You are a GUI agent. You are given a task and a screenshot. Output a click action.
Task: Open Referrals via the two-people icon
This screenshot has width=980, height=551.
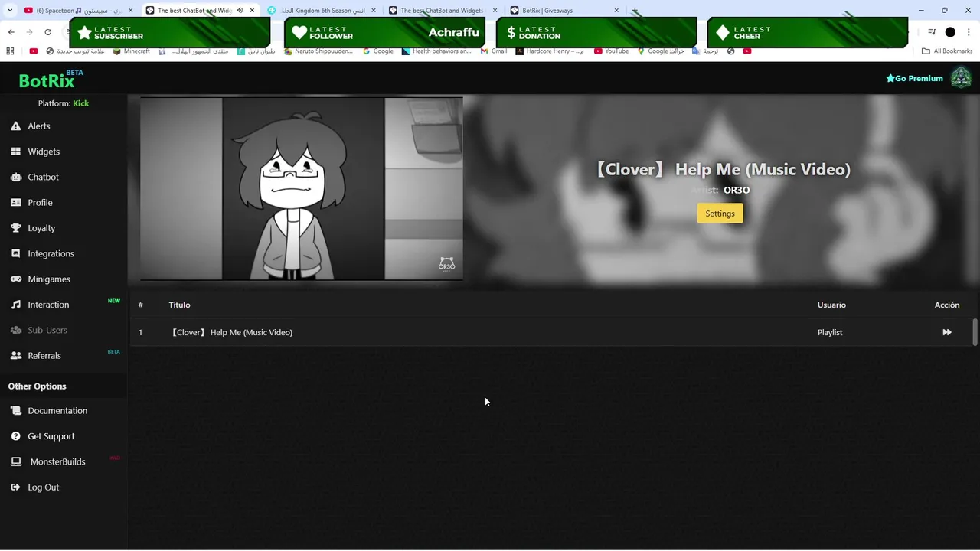[x=15, y=355]
